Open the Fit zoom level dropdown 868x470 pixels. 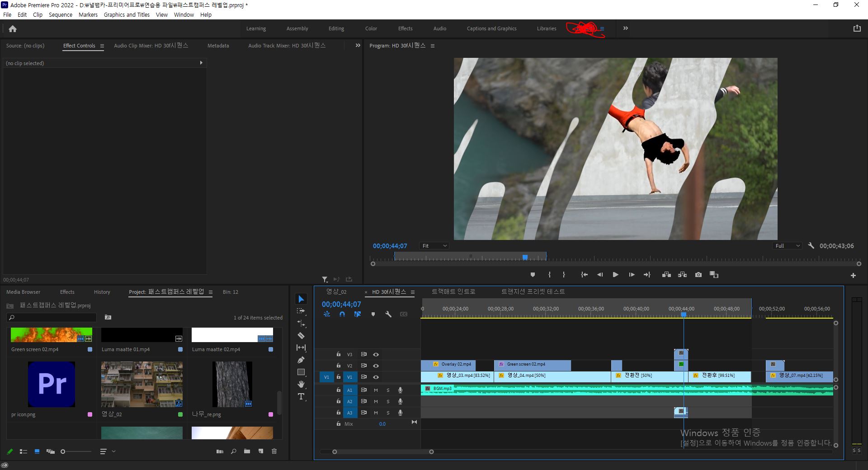click(x=434, y=246)
